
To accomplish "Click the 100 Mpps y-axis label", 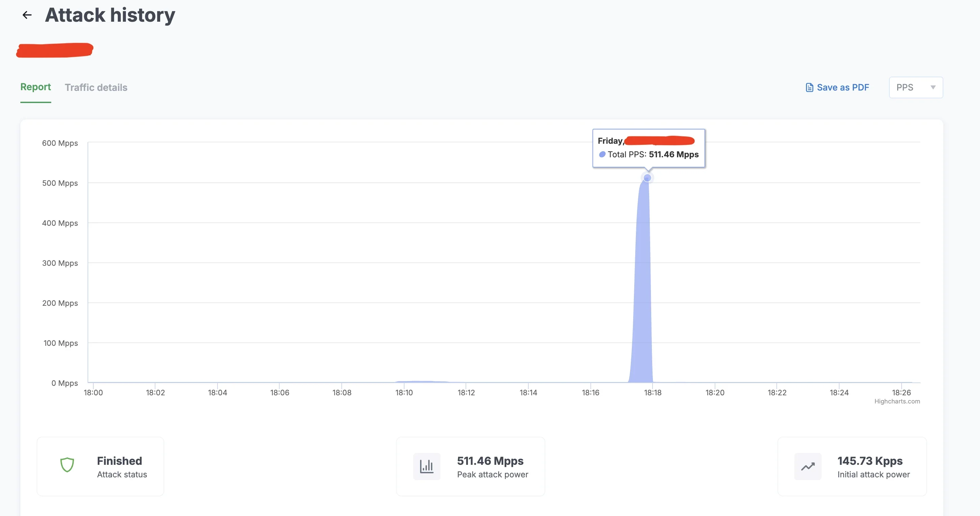I will coord(60,343).
